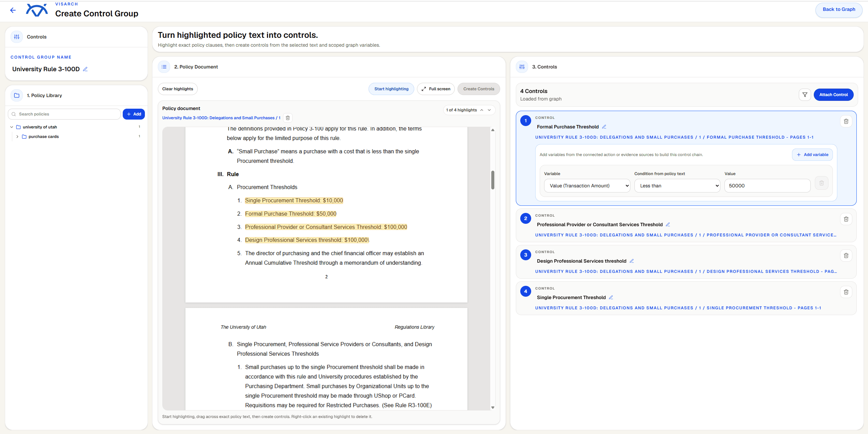This screenshot has height=434, width=868.
Task: Click highlighted Single Procurement Threshold: $10,000
Action: pos(294,201)
